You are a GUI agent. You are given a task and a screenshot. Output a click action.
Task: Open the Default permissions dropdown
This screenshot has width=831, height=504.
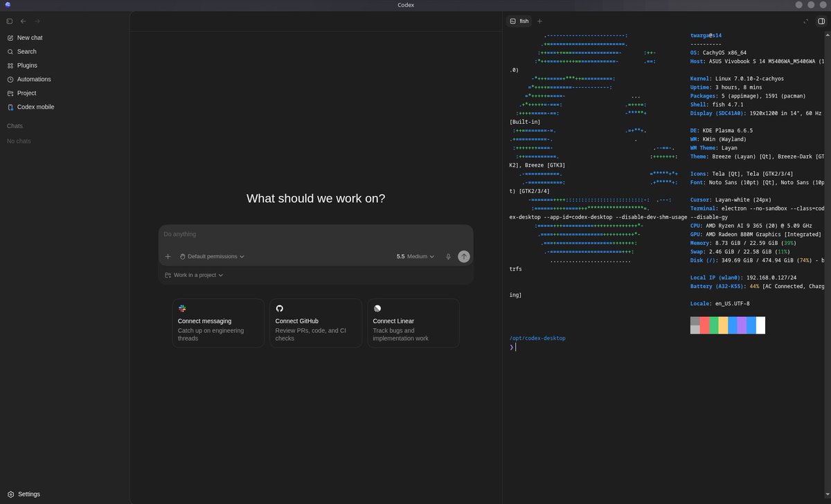(212, 256)
